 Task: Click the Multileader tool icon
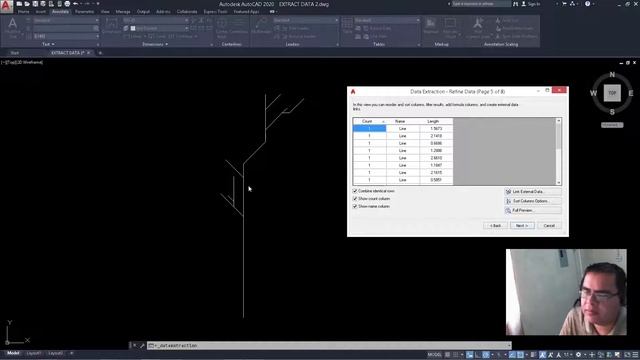click(261, 24)
